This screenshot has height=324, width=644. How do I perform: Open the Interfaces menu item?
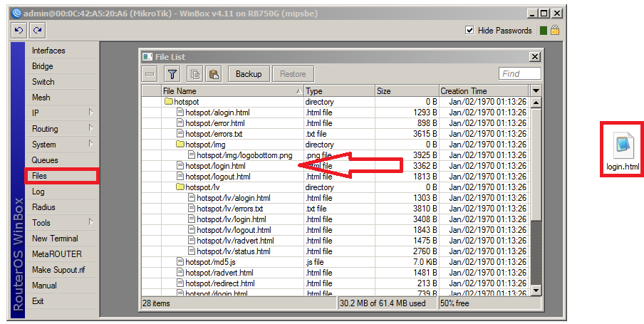pos(48,51)
